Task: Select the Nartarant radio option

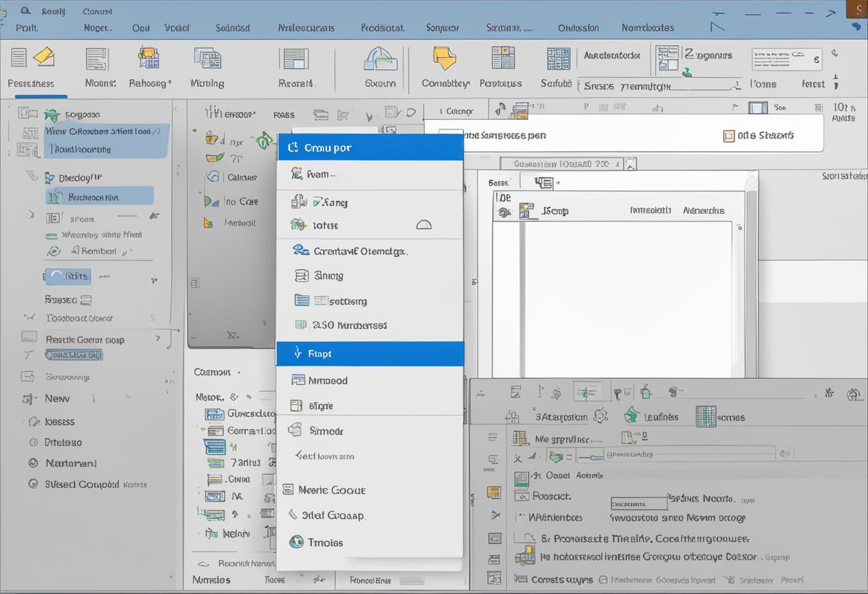Action: (x=33, y=463)
